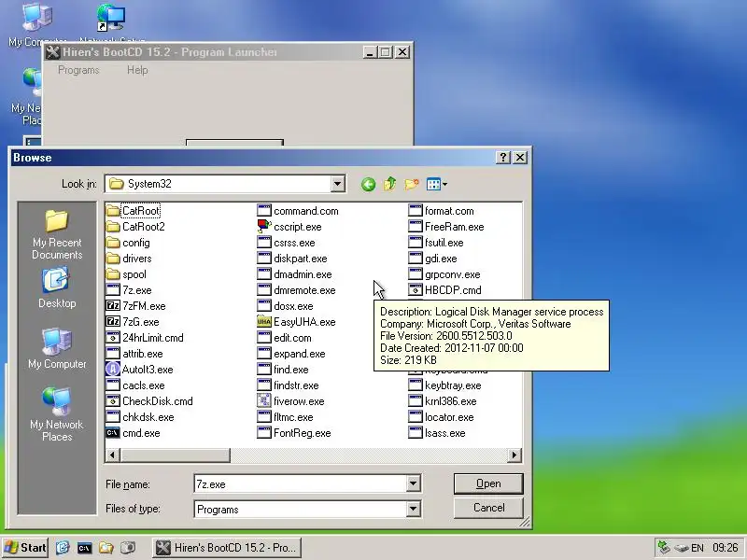Click the Open button
Screen dimensions: 747x560
click(488, 483)
